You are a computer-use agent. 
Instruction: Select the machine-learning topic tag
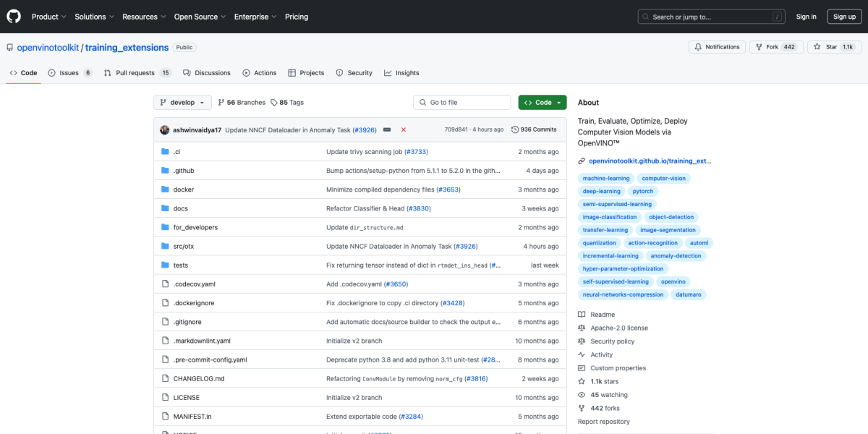[x=606, y=178]
